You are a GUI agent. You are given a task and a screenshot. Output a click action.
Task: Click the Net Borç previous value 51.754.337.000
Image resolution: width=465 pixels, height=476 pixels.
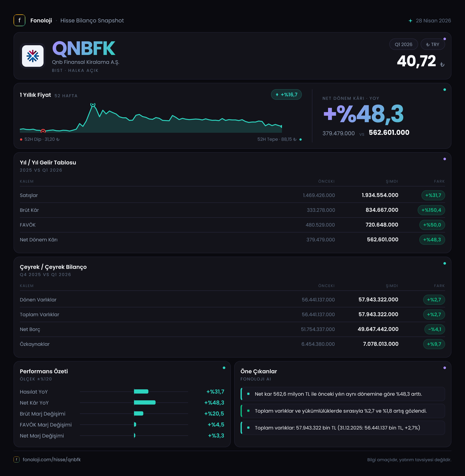coord(318,329)
